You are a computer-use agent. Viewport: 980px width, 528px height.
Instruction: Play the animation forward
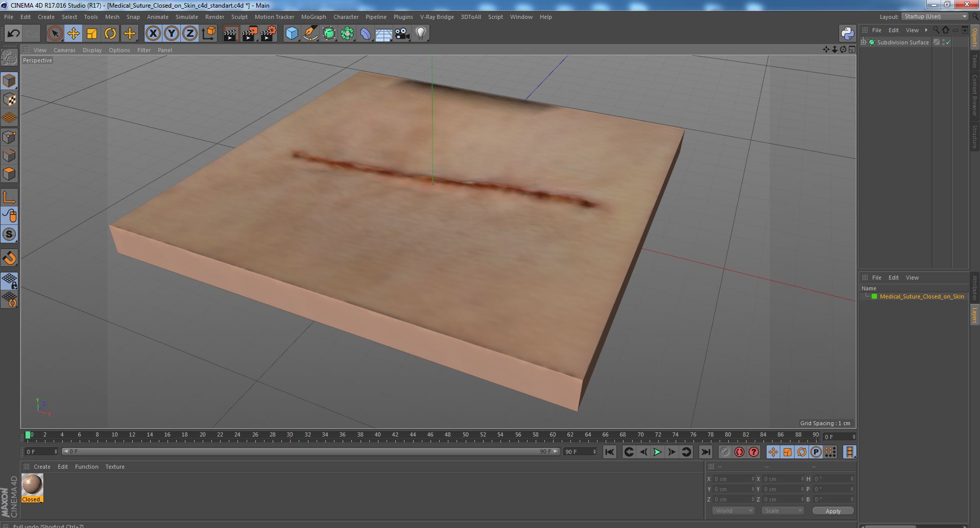click(x=658, y=452)
